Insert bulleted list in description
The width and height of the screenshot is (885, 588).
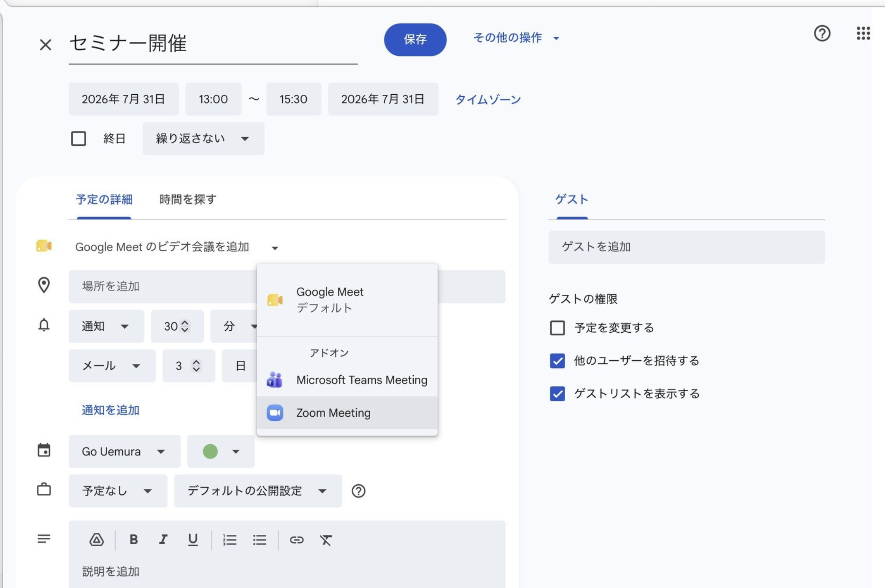(x=259, y=539)
